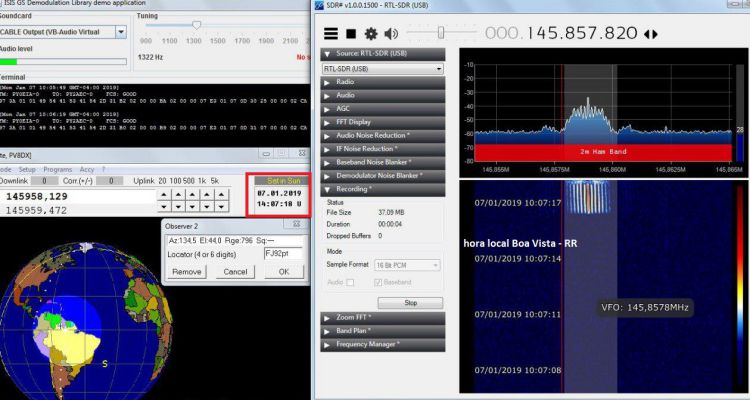Screen dimensions: 750x400
Task: Open SDR# configuration via the gear icon
Action: 371,33
